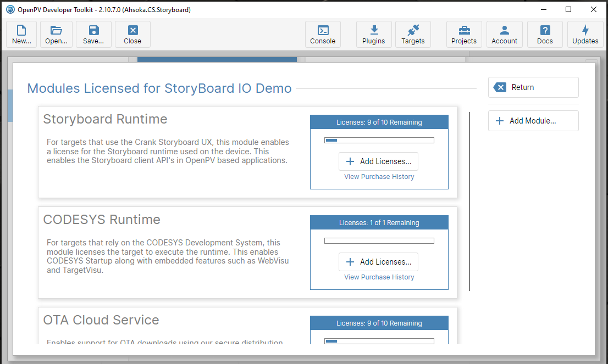Screen dimensions: 608x364
Task: Click the OTA Cloud Service 'Licenses: 9 of 10 Remaining' header
Action: (x=379, y=323)
